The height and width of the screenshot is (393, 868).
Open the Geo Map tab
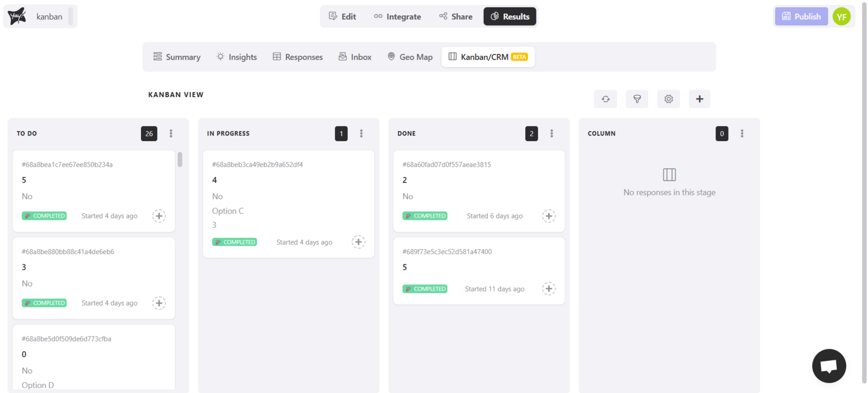(410, 57)
